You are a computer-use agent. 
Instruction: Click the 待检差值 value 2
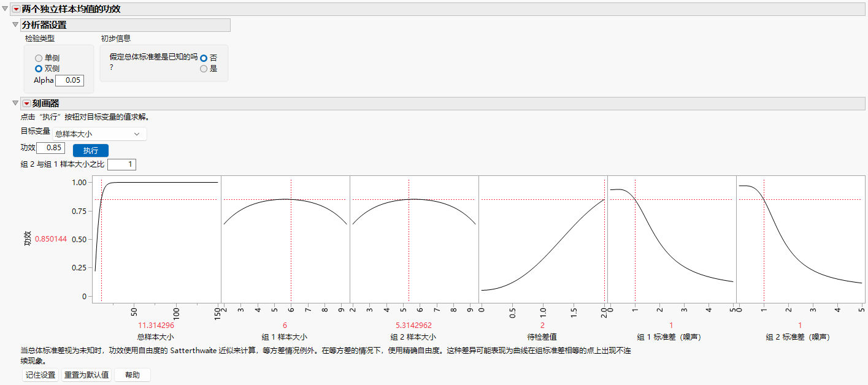coord(542,326)
